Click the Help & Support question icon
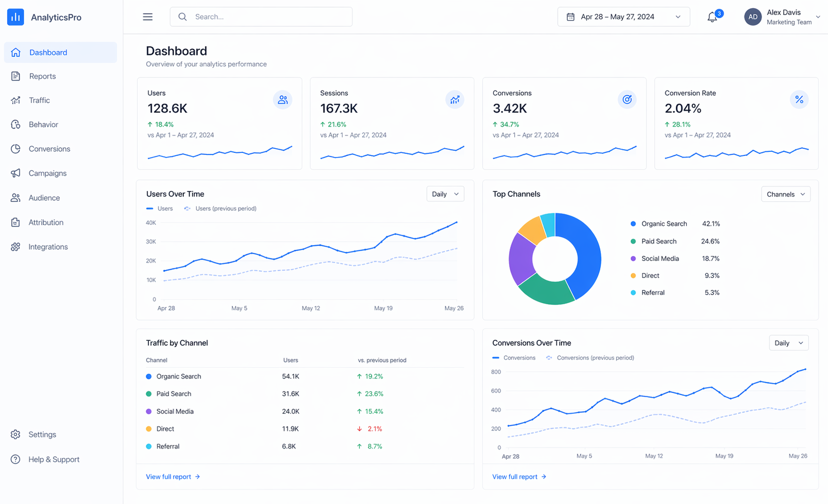Image resolution: width=828 pixels, height=504 pixels. point(15,459)
